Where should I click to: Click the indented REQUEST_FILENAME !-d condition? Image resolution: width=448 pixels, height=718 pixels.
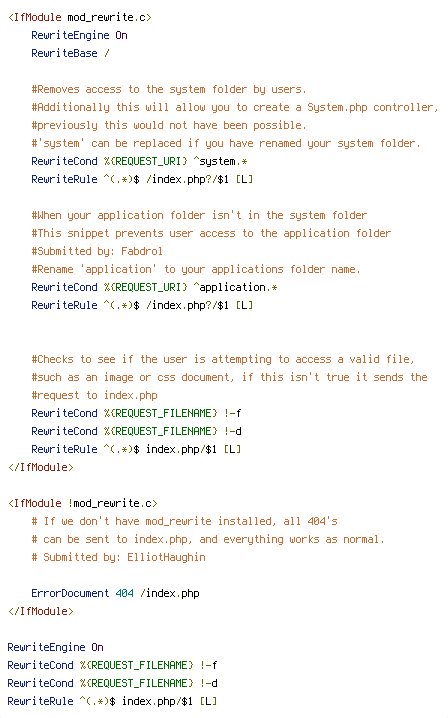[136, 431]
